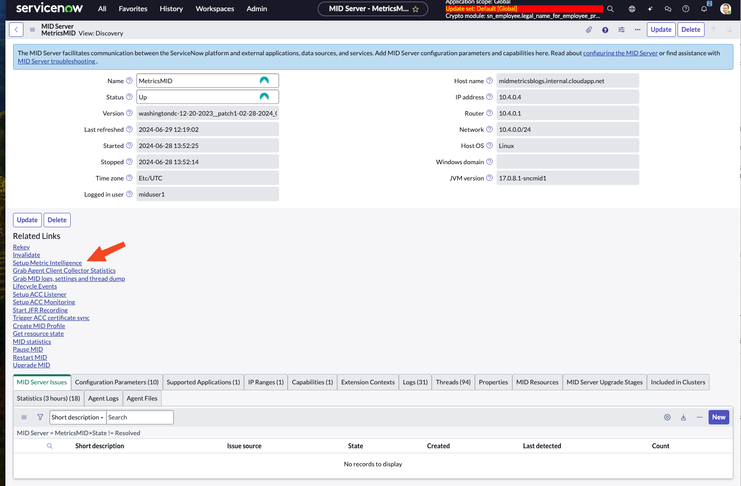Show help for the Version field

[129, 113]
